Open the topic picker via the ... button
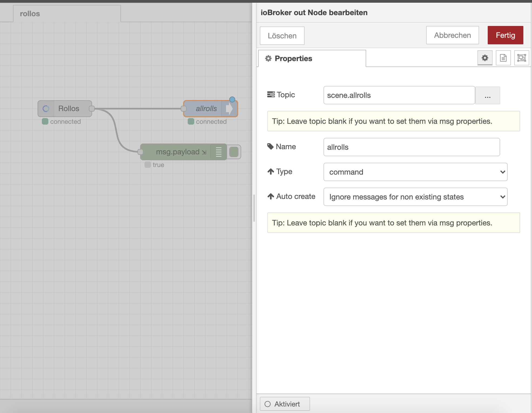The width and height of the screenshot is (532, 413). (487, 95)
